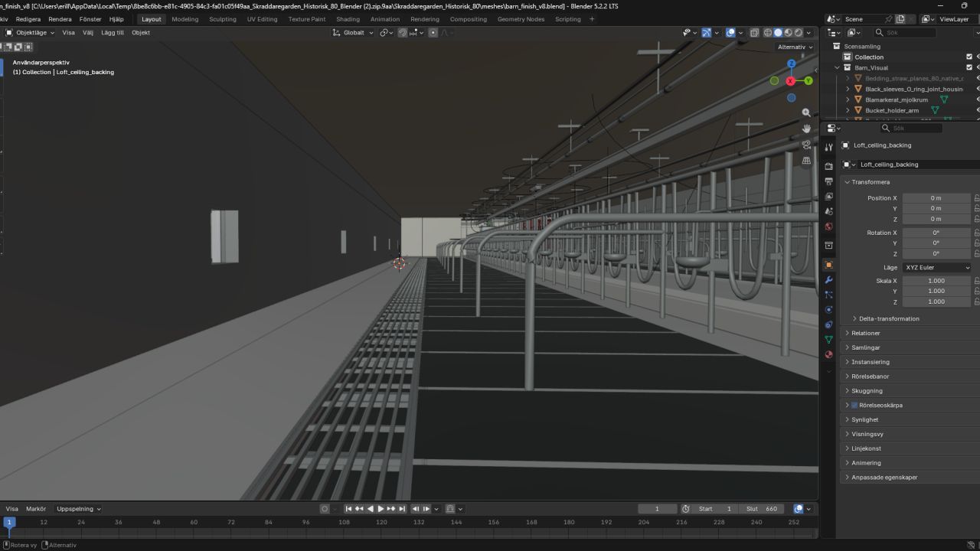This screenshot has height=551, width=980.
Task: Switch to the Shading workspace tab
Action: tap(348, 19)
